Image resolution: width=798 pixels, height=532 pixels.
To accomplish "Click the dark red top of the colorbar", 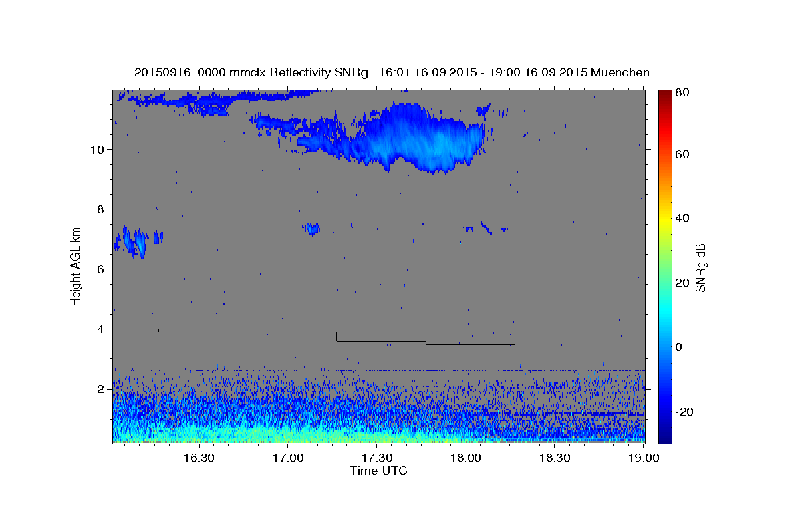I will [x=665, y=94].
